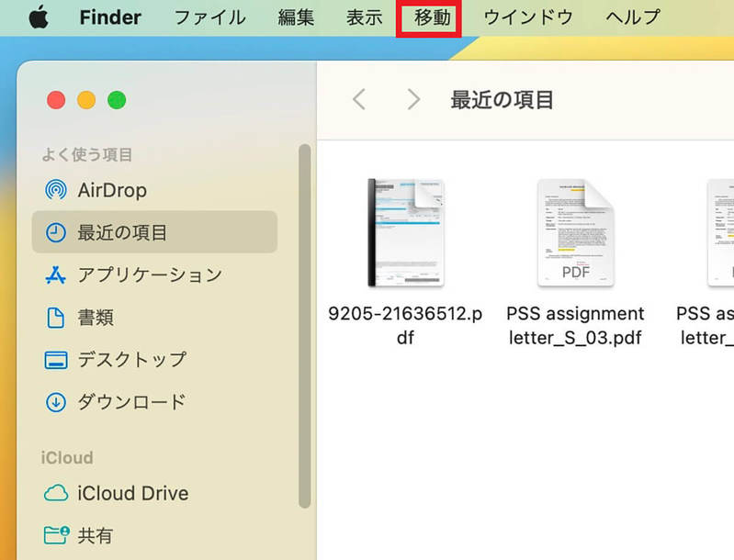This screenshot has height=560, width=734.
Task: Click the iCloud Drive cloud icon
Action: 56,493
